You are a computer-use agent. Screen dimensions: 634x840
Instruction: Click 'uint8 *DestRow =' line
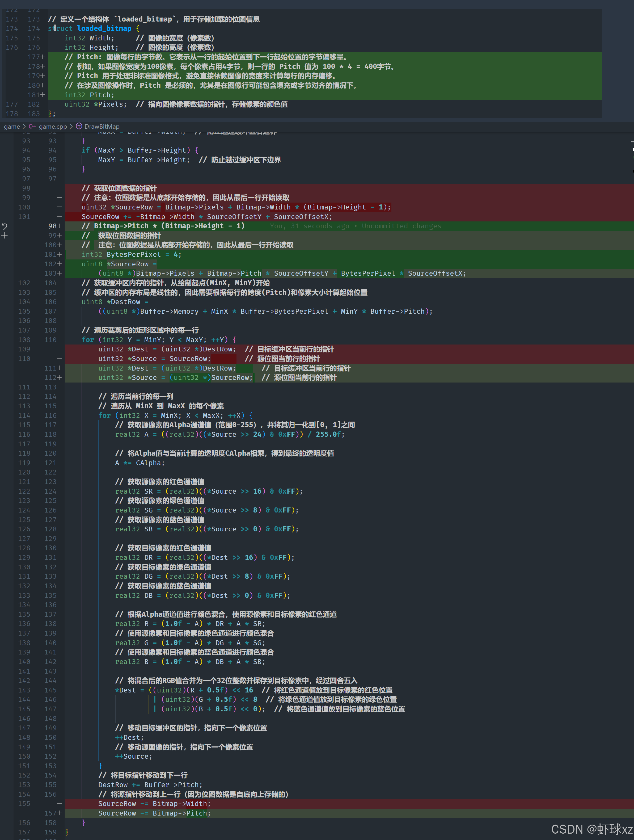pos(115,302)
